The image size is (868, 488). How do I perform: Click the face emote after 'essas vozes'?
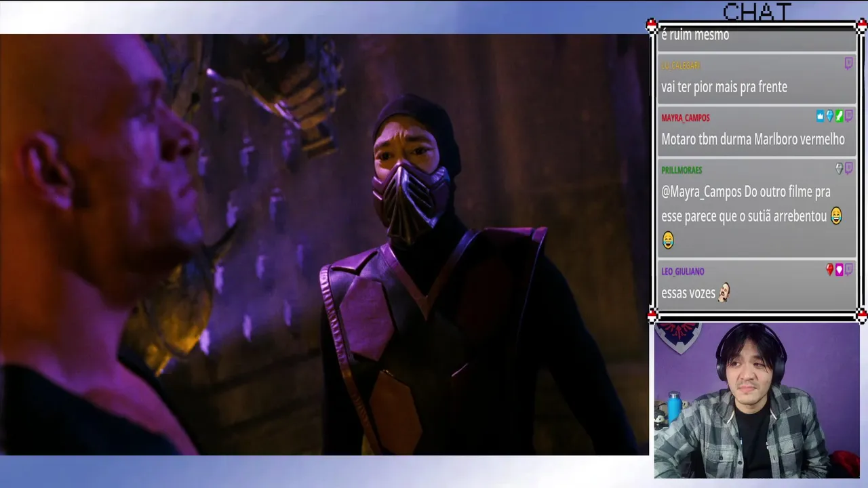(x=724, y=293)
